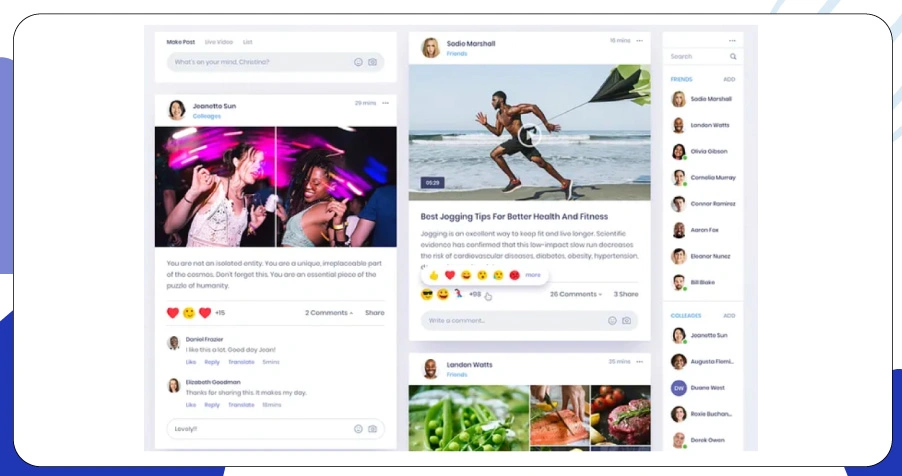Click the +15 reactions count on Jeanette's post

tap(220, 313)
